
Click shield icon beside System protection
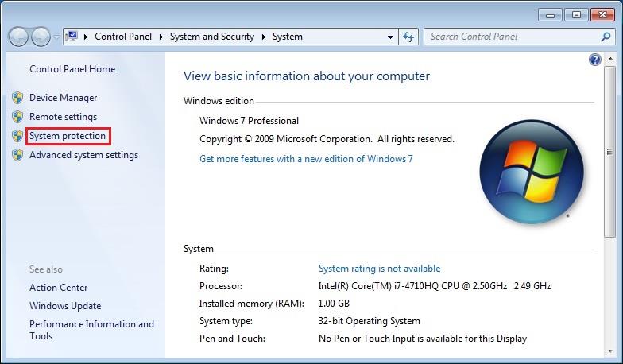(x=17, y=136)
